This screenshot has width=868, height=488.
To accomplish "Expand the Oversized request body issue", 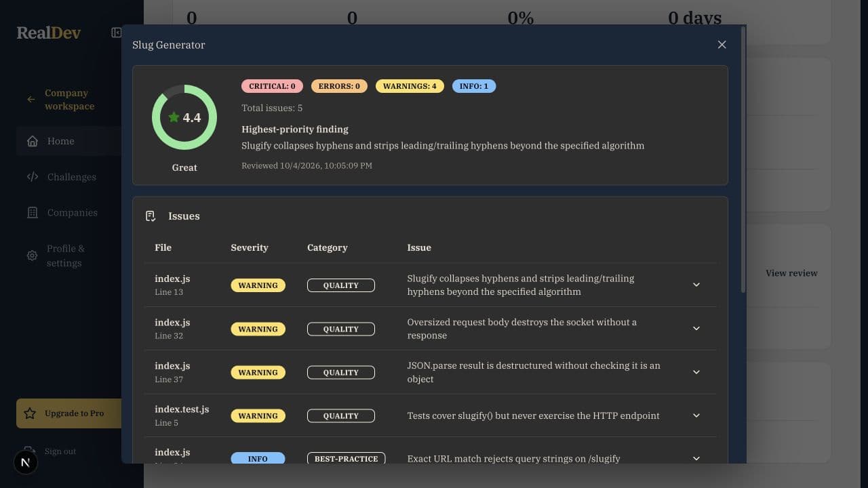I will pyautogui.click(x=696, y=328).
